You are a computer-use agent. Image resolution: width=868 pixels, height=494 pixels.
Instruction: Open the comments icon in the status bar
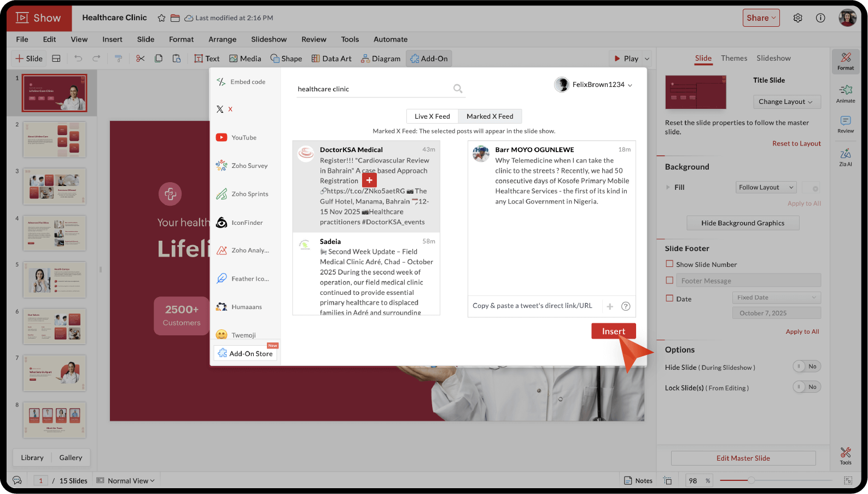17,480
